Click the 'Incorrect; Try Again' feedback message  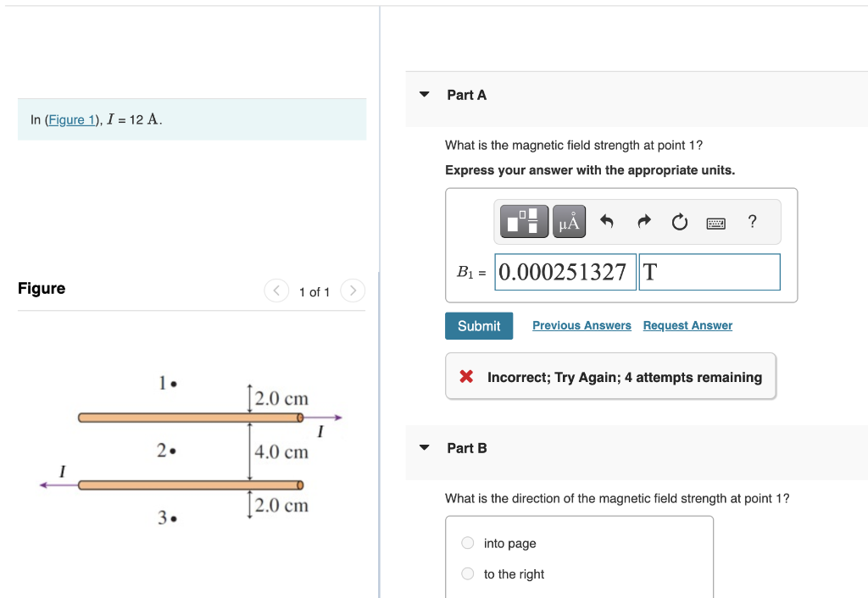click(610, 377)
